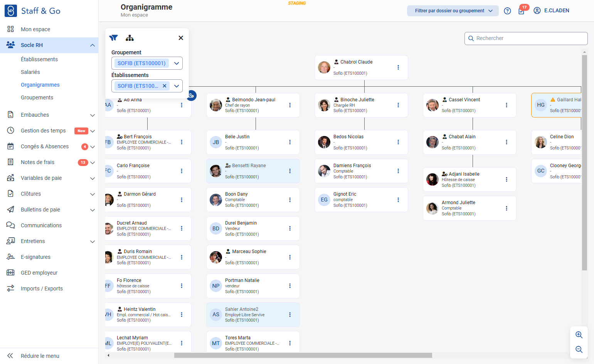594x364 pixels.
Task: Open the Salariés submenu item
Action: 30,72
